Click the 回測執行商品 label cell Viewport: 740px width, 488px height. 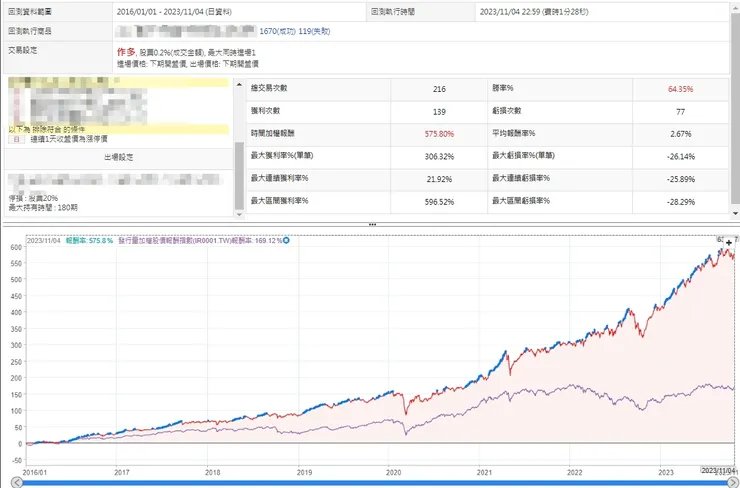pyautogui.click(x=58, y=31)
